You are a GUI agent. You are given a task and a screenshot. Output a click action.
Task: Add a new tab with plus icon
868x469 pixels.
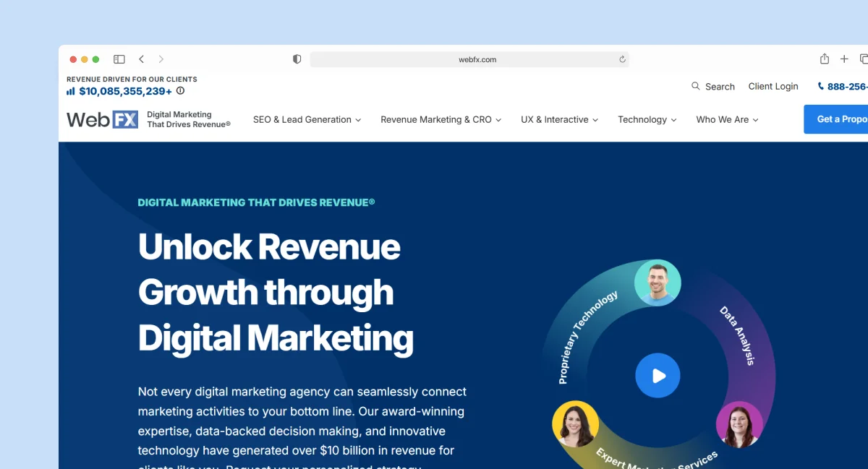click(x=844, y=59)
